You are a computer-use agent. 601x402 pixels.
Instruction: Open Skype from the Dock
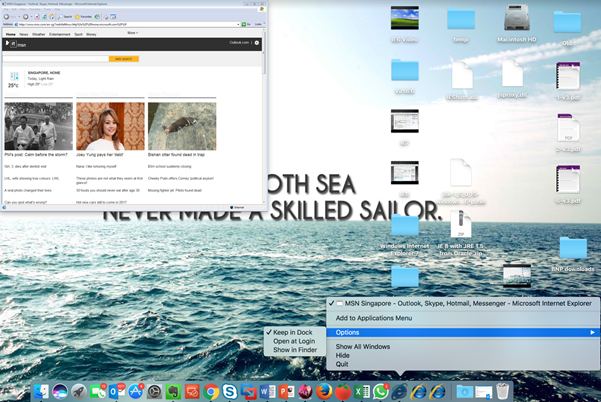coord(229,390)
